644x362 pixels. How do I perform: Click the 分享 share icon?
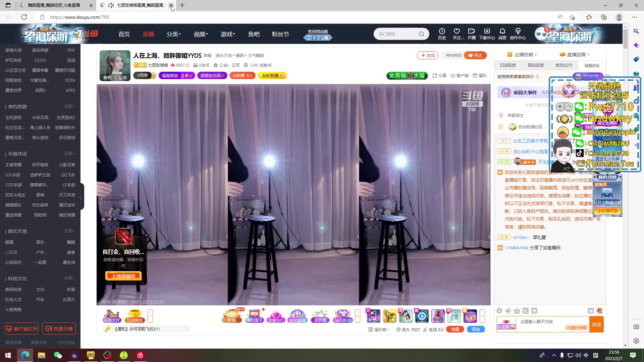[x=439, y=75]
